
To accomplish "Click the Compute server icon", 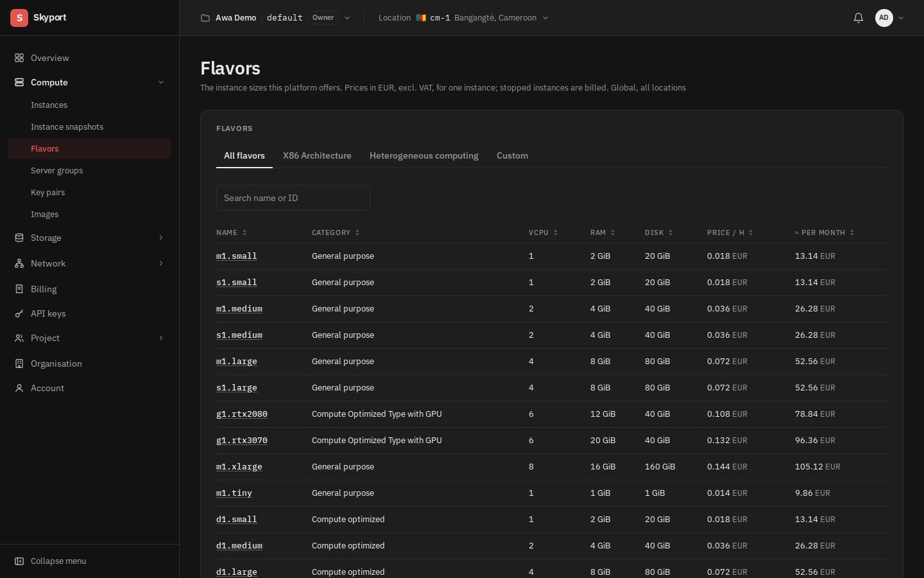I will [19, 82].
